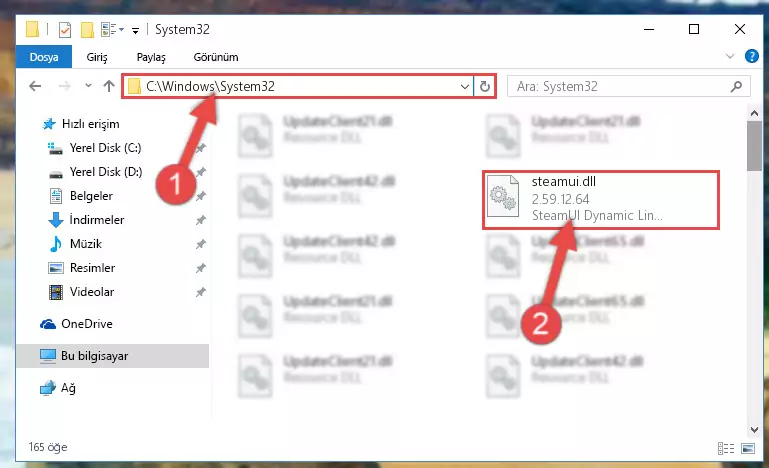The height and width of the screenshot is (468, 769).
Task: Click the Back navigation arrow
Action: click(35, 86)
